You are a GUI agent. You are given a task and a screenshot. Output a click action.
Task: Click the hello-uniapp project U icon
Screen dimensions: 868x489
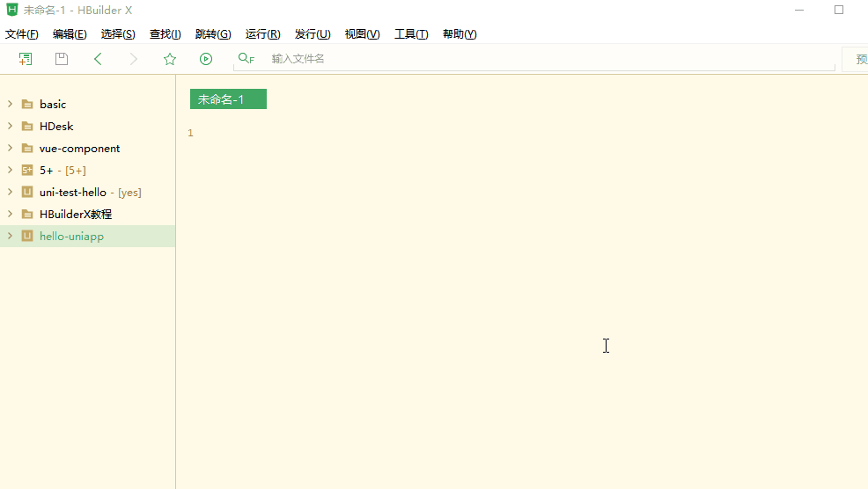coord(27,236)
